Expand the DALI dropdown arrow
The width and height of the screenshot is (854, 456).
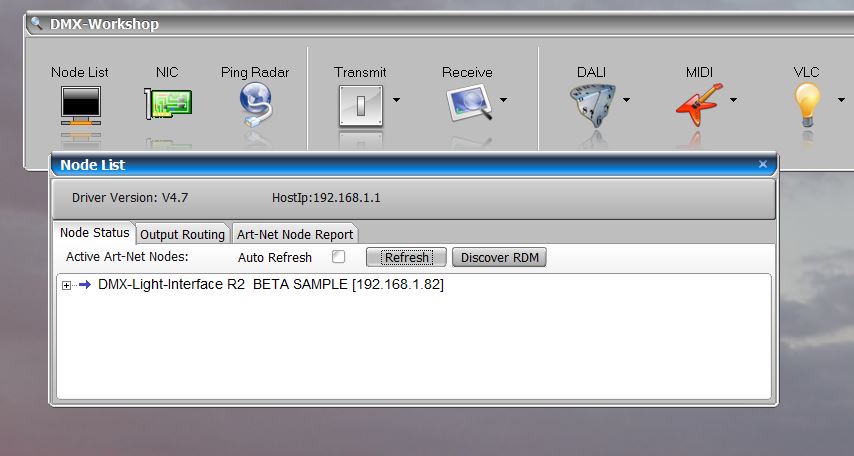point(627,100)
